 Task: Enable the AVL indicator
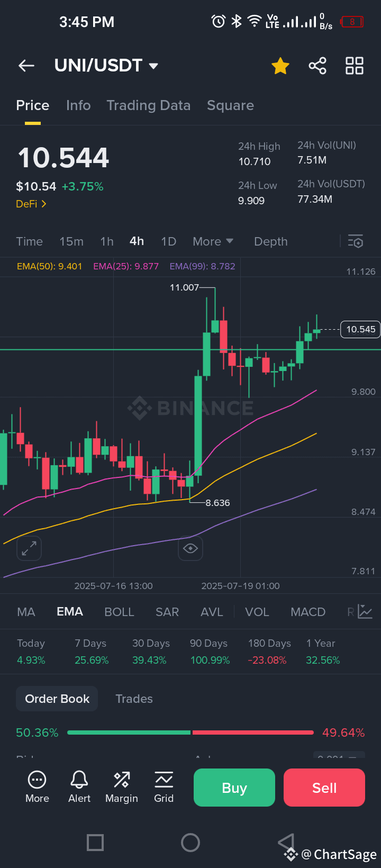212,612
